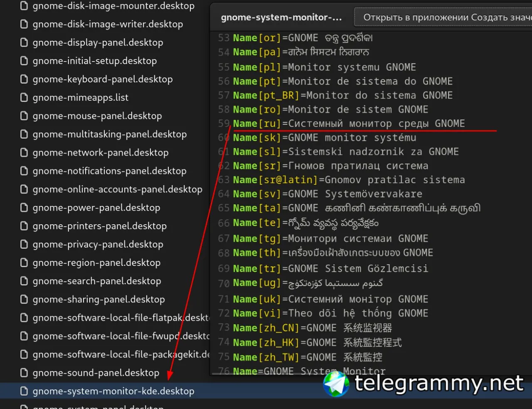Click the file icon beside gnome-sharing-panel.desktop
Viewport: 532px width, 409px height.
pyautogui.click(x=24, y=299)
